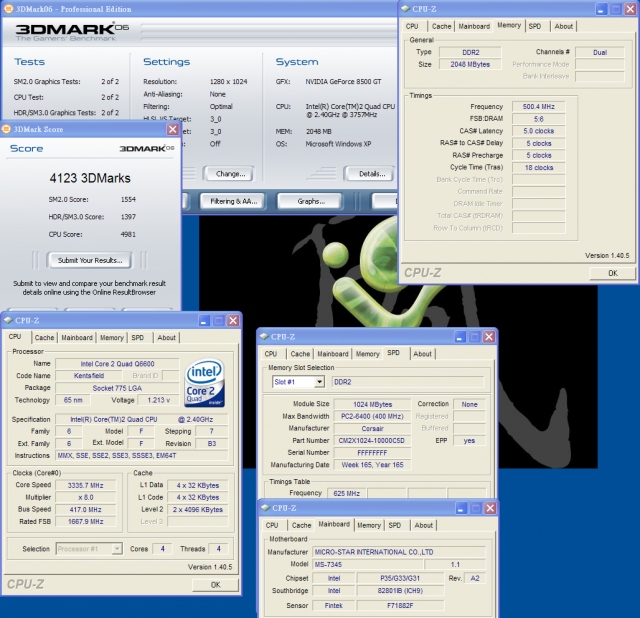Click the Voltage 1.213 v field
640x618 pixels.
158,400
